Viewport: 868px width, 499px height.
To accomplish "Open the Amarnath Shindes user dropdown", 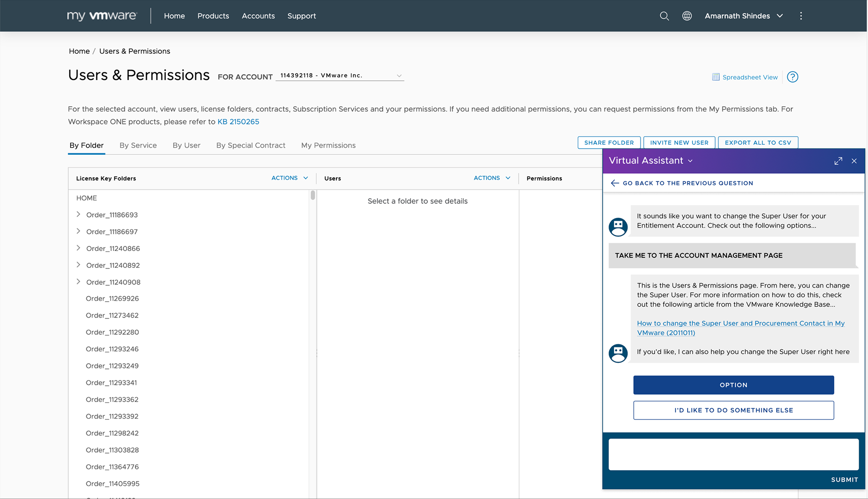I will point(744,16).
